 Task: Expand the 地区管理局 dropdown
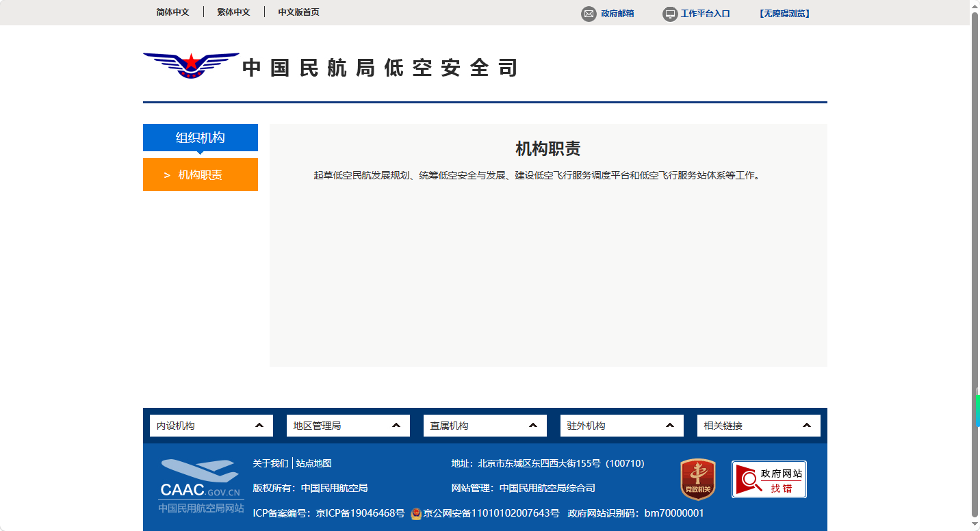click(348, 426)
